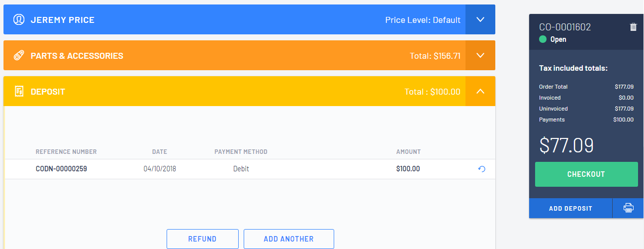Click the Amount column header
The height and width of the screenshot is (249, 644).
(408, 152)
